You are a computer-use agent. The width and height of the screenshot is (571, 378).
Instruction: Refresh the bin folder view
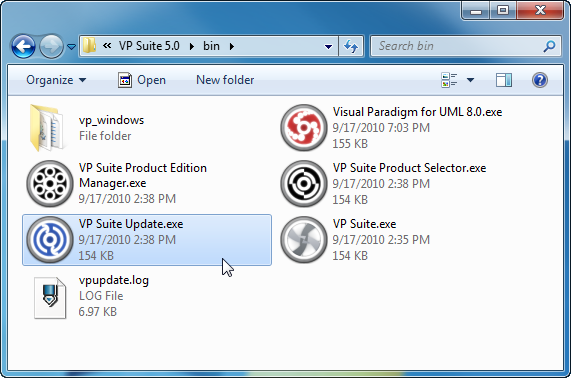pos(351,46)
